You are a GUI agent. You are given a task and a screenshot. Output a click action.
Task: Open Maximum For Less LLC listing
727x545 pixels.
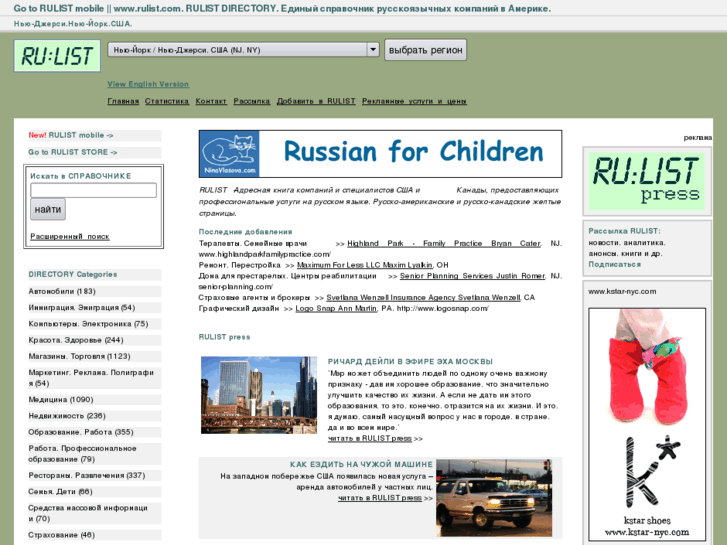coord(364,265)
